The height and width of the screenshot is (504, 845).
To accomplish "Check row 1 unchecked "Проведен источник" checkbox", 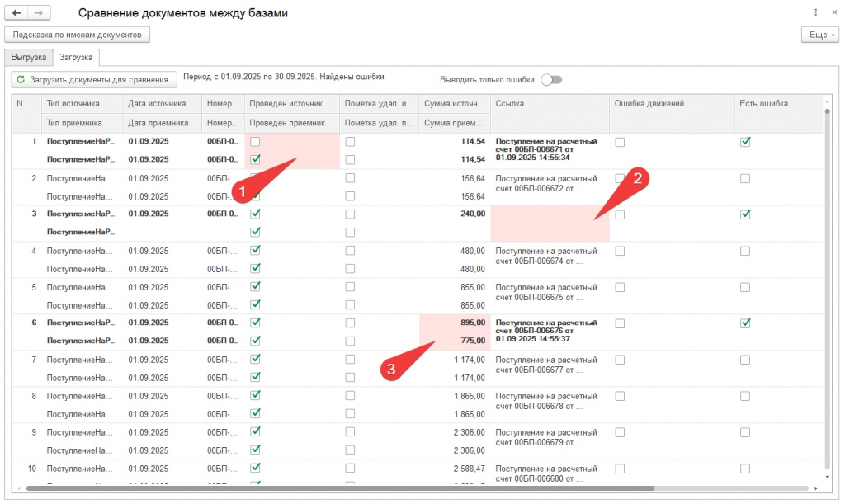I will [x=255, y=142].
